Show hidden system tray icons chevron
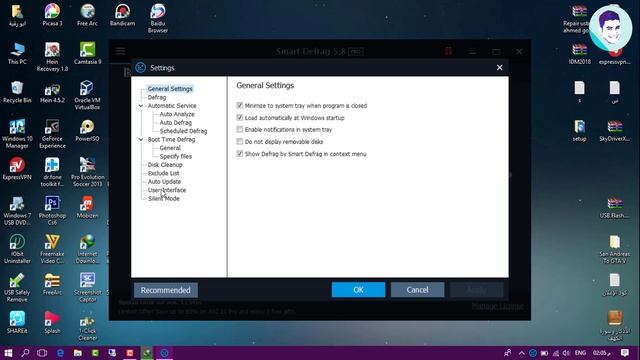Image resolution: width=640 pixels, height=360 pixels. (521, 353)
